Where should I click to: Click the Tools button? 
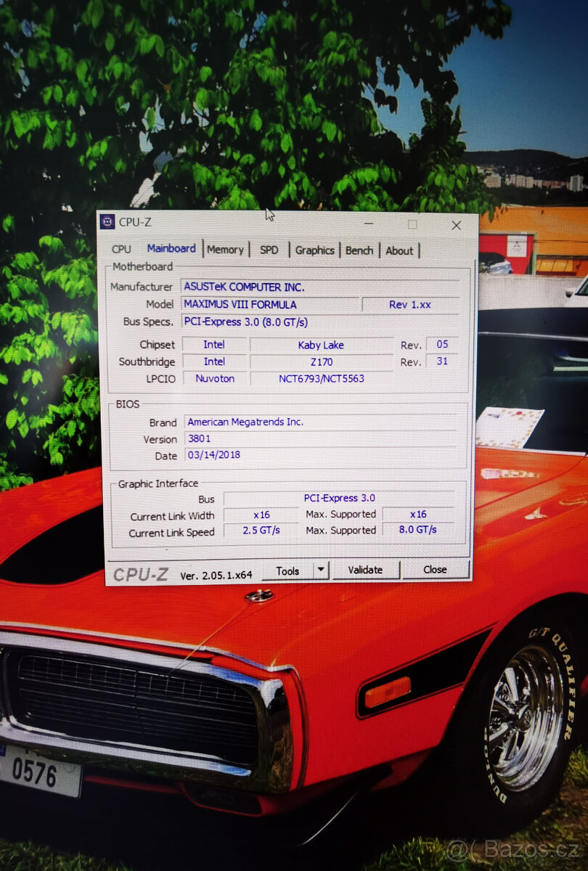(287, 571)
